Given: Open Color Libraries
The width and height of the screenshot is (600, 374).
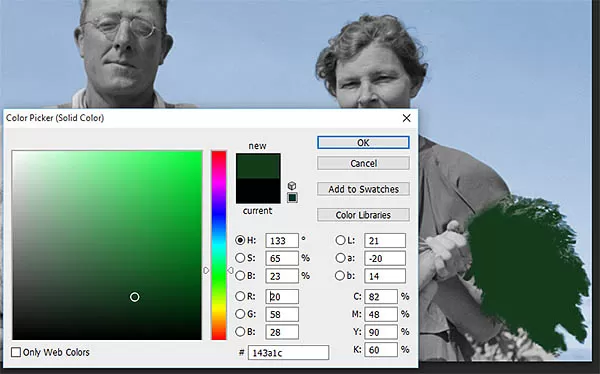Looking at the screenshot, I should (363, 215).
